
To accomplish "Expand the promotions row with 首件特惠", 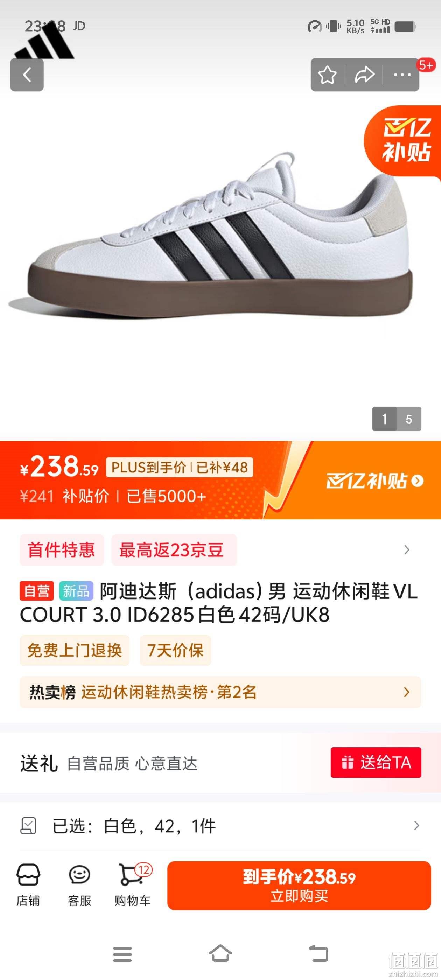I will coord(220,550).
